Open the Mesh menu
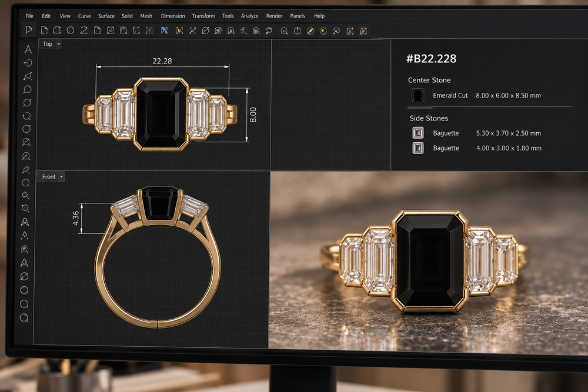Viewport: 588px width, 392px height. click(146, 16)
